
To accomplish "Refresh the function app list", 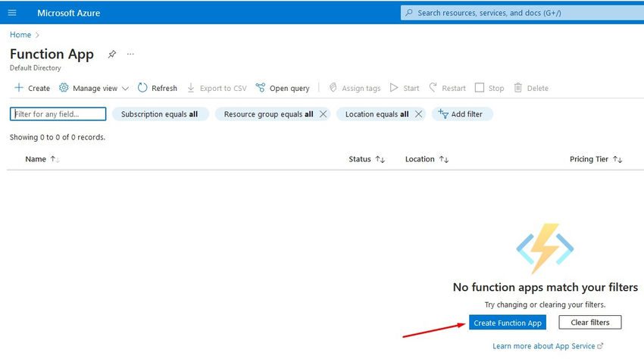I will (x=158, y=88).
